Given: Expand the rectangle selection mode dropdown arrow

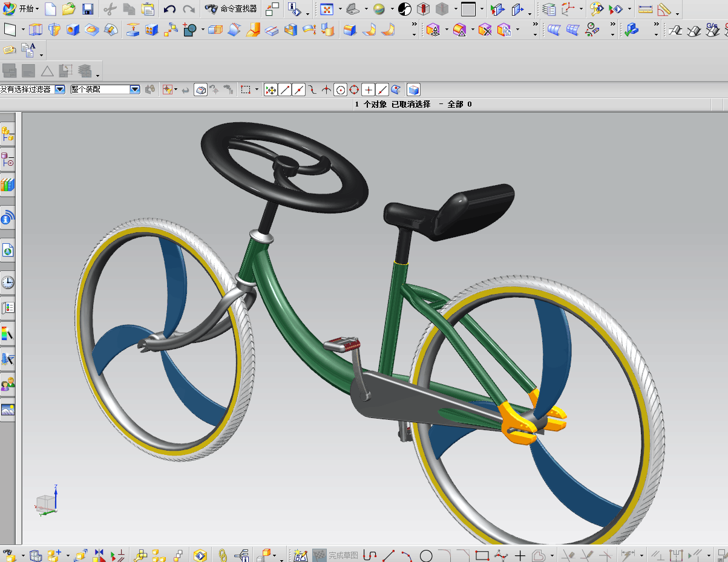Looking at the screenshot, I should point(257,90).
